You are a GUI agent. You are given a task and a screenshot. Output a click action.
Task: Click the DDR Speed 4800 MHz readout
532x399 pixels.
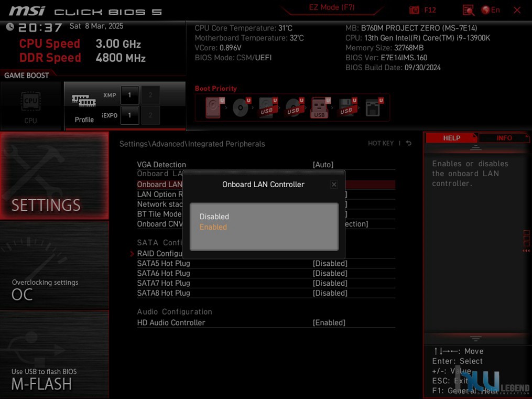tap(82, 57)
